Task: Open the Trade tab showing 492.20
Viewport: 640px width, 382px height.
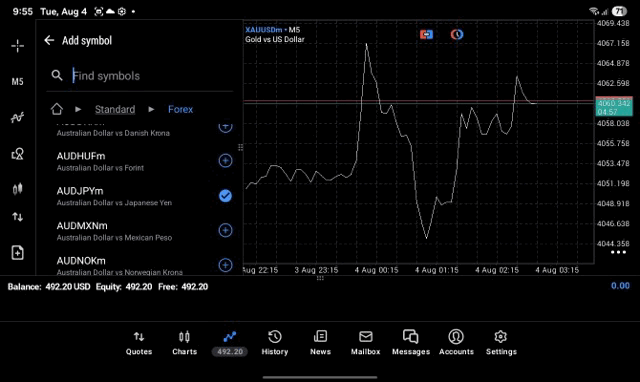Action: 230,343
